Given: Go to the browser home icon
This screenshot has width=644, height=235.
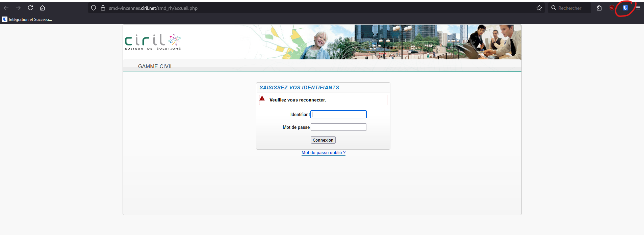Looking at the screenshot, I should [x=43, y=8].
